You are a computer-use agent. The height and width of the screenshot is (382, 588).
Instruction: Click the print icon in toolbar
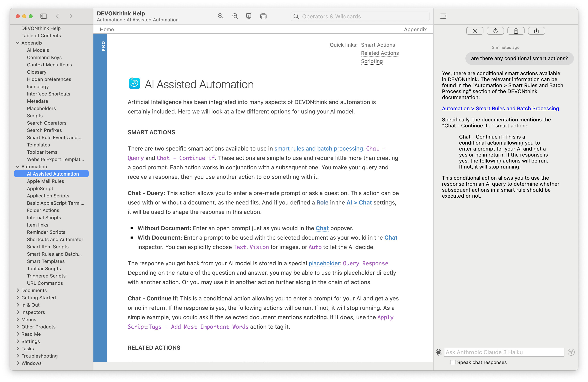pyautogui.click(x=263, y=16)
